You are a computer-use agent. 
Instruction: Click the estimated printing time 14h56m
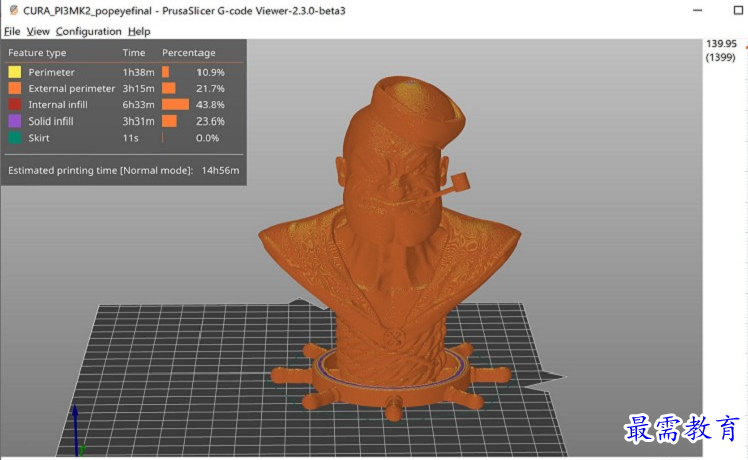pos(220,170)
